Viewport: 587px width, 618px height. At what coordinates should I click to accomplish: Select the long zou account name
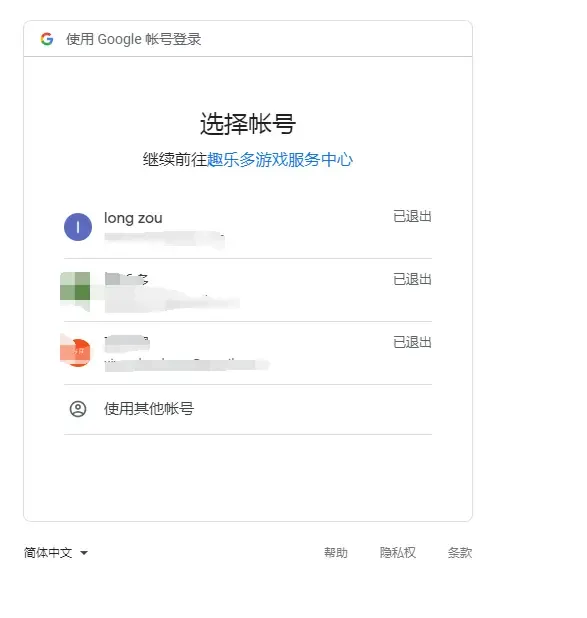(133, 218)
